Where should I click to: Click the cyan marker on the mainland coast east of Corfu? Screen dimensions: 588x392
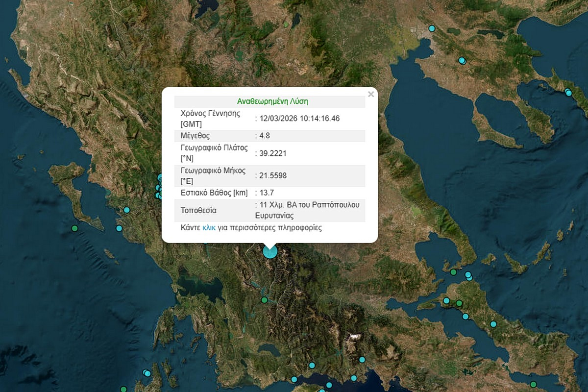pyautogui.click(x=127, y=210)
